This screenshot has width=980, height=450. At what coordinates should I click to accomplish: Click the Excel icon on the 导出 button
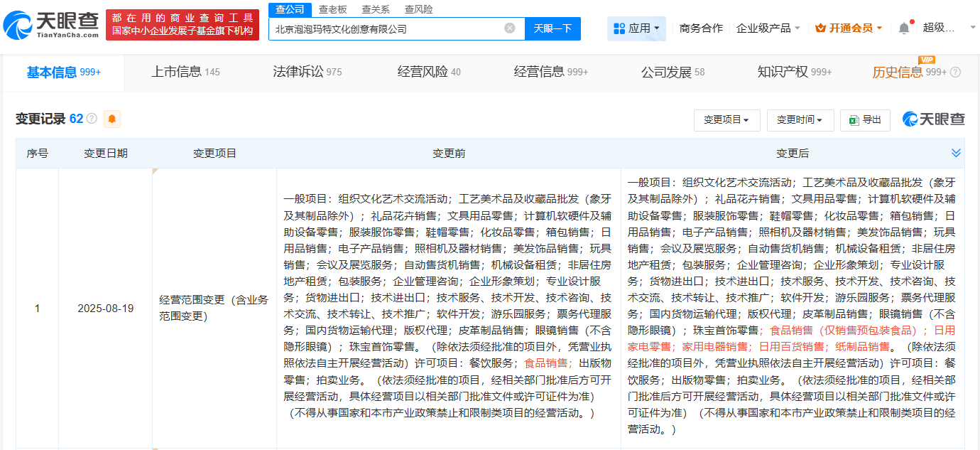point(852,119)
